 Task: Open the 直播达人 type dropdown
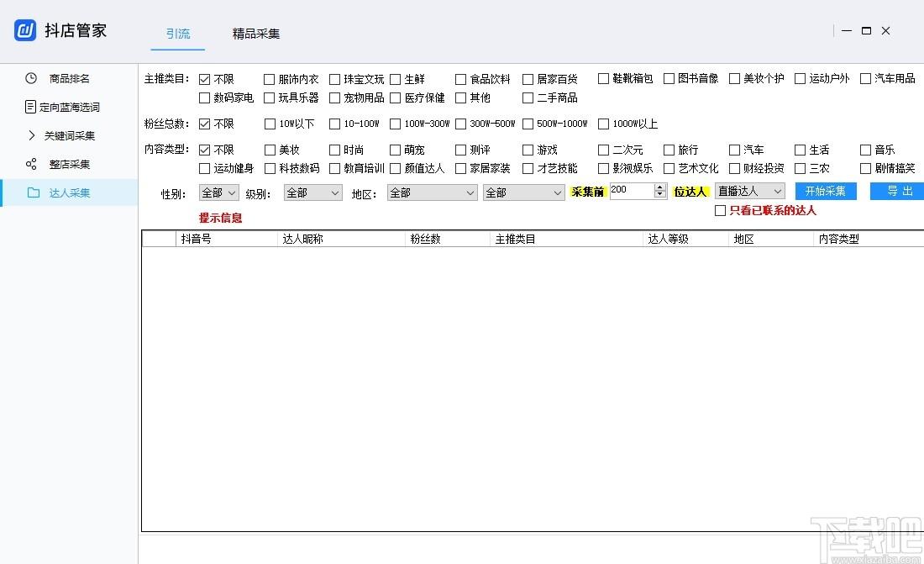749,191
